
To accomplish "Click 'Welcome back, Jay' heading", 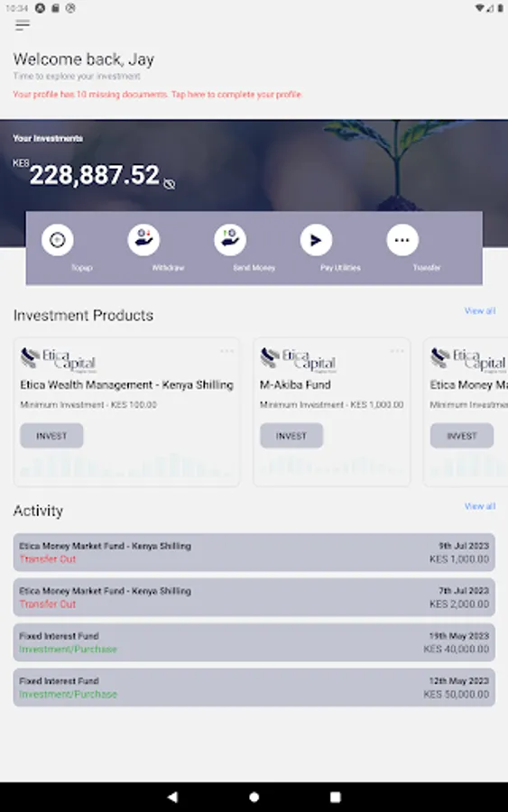I will pos(83,60).
